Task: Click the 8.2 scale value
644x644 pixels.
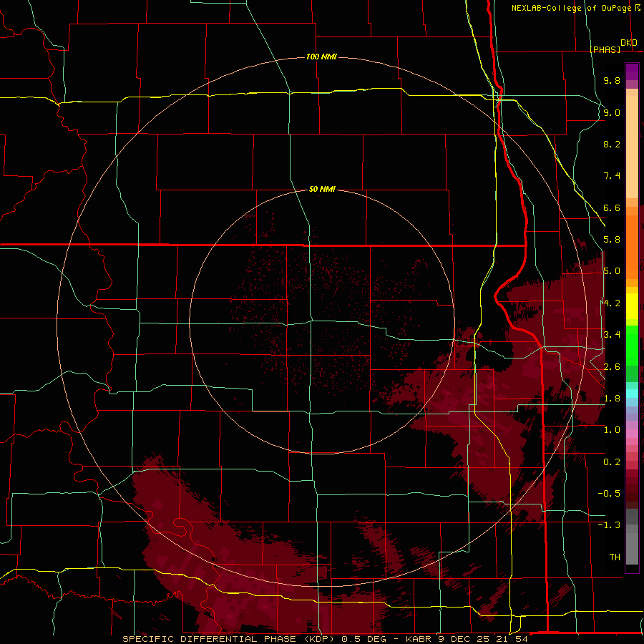Action: (x=612, y=144)
